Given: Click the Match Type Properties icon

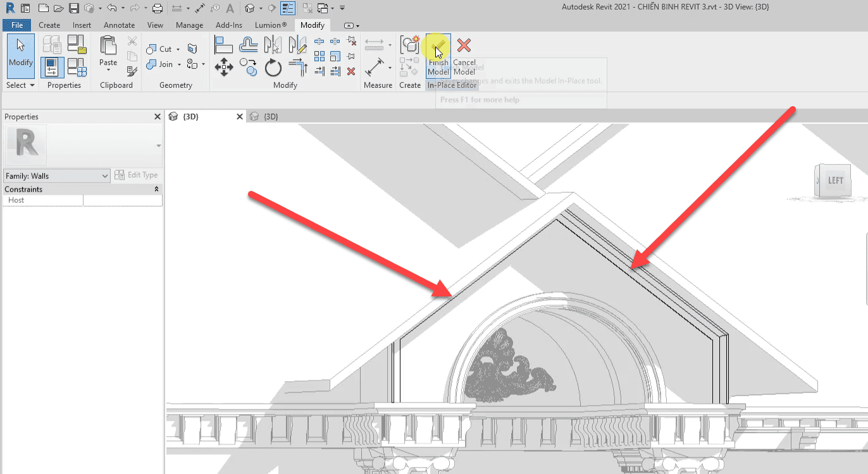Looking at the screenshot, I should pyautogui.click(x=132, y=71).
